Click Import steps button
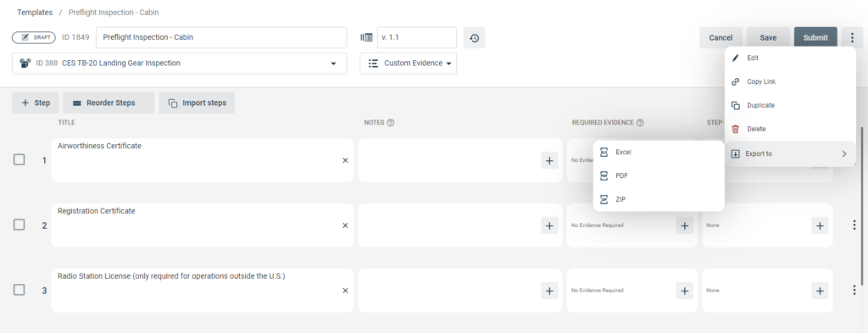Viewport: 868px width, 333px height. point(197,103)
